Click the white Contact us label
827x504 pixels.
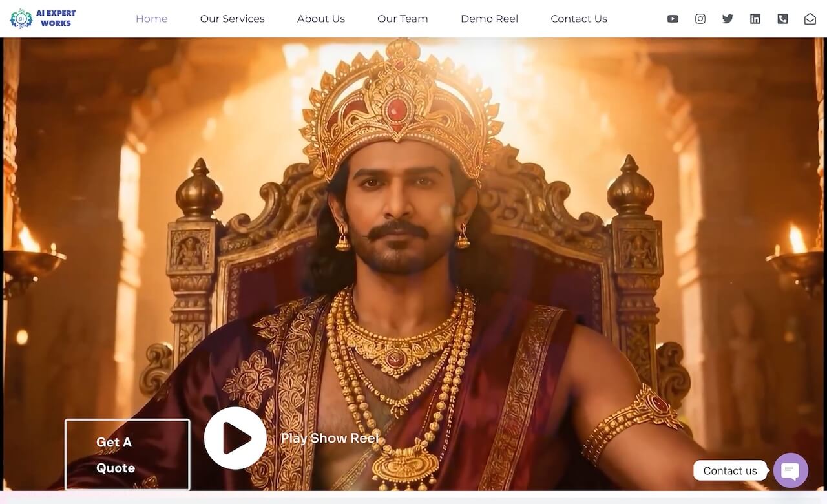coord(729,470)
